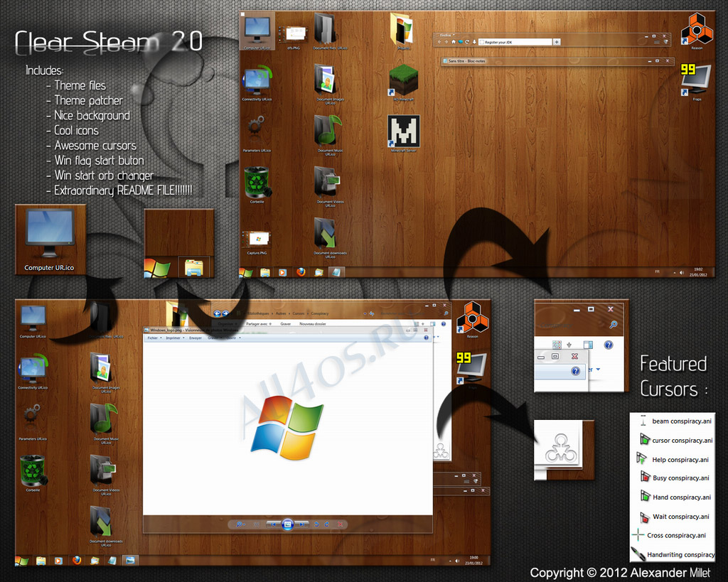Open Parameters UR.ico gear on top desktop
The image size is (728, 582).
click(257, 134)
